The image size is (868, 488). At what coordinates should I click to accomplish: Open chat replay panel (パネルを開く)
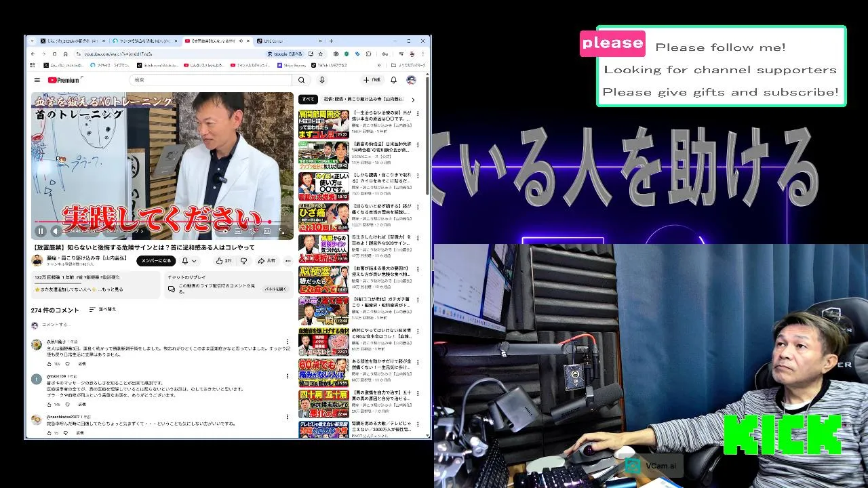pos(275,289)
